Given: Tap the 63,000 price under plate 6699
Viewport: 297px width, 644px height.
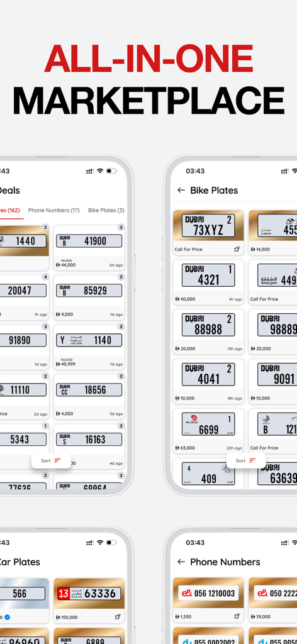Looking at the screenshot, I should click(185, 448).
